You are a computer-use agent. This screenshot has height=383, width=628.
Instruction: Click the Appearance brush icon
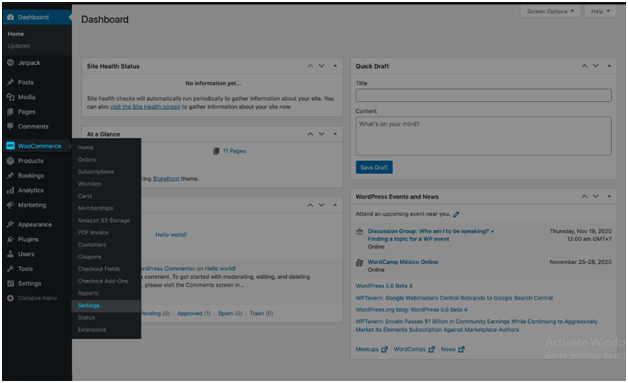[10, 224]
